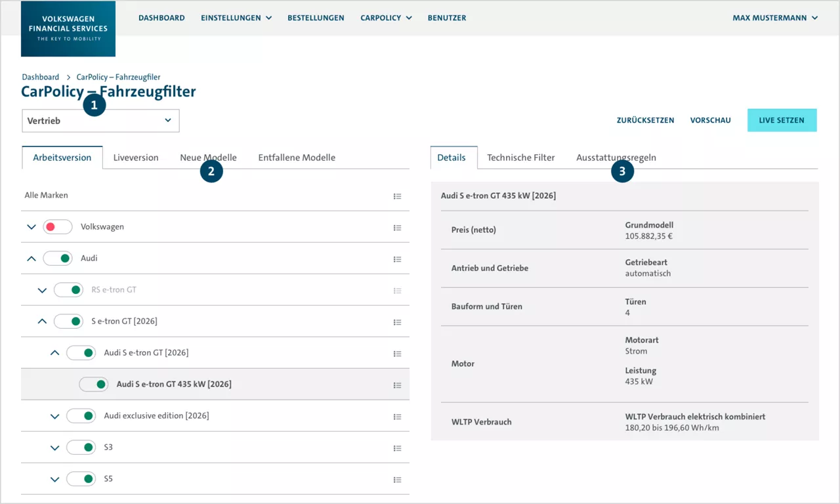Switch to the Liveversion tab
The image size is (840, 504).
click(x=136, y=157)
